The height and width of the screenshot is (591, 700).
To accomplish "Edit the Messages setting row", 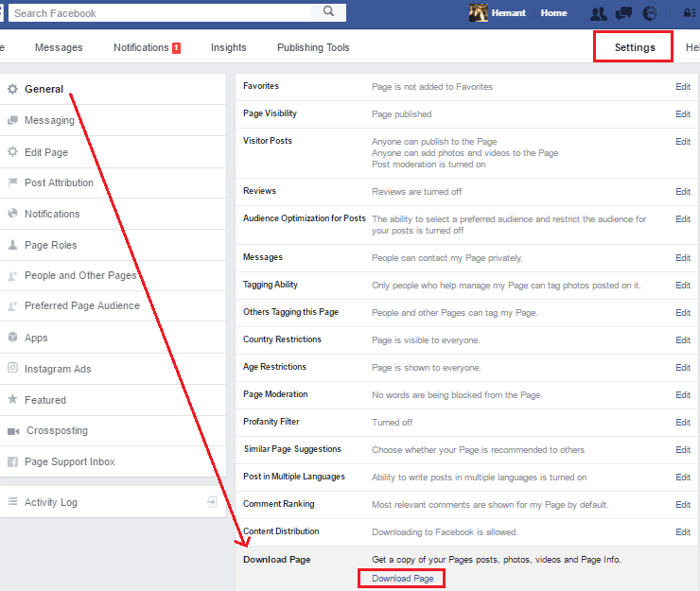I will click(x=683, y=257).
